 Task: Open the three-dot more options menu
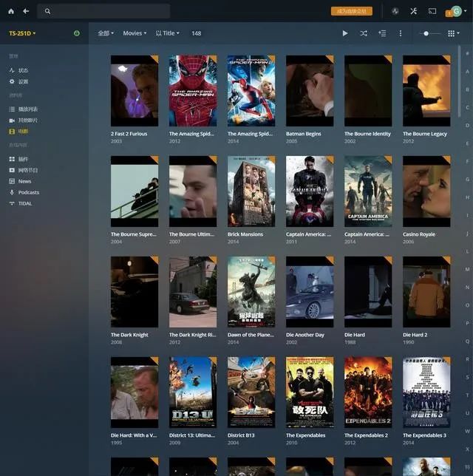pos(401,33)
